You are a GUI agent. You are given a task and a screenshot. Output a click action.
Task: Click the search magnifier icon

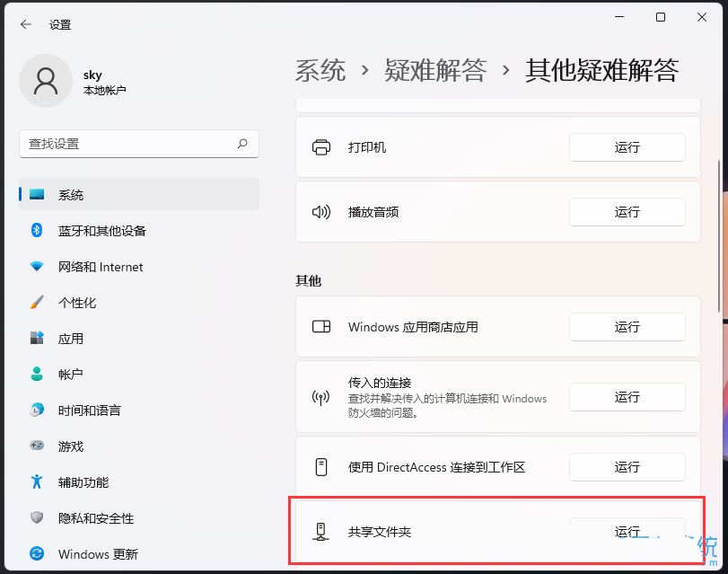[x=242, y=144]
